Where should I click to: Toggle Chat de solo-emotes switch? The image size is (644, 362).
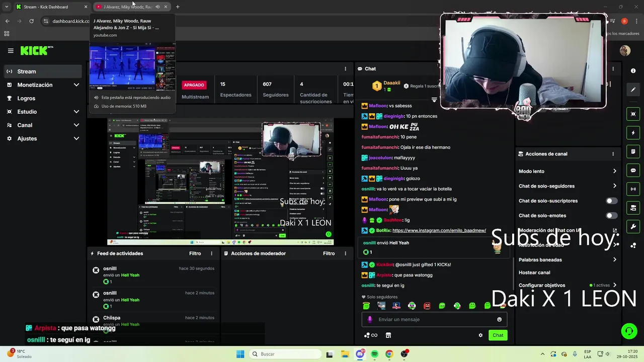(x=611, y=216)
